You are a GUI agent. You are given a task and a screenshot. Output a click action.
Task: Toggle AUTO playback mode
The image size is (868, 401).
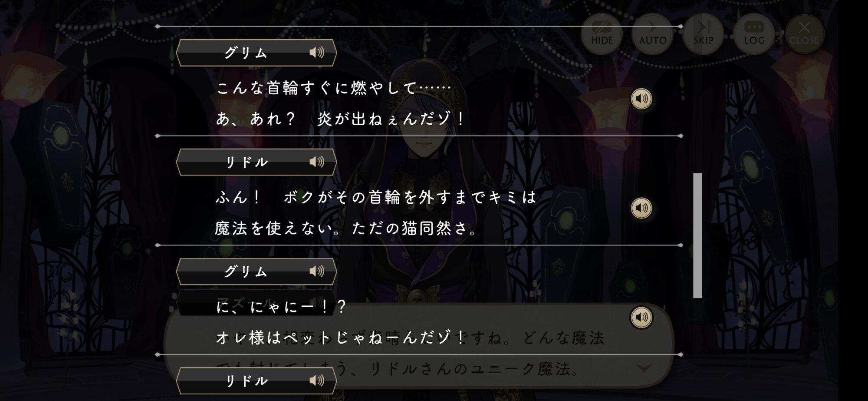(x=652, y=34)
